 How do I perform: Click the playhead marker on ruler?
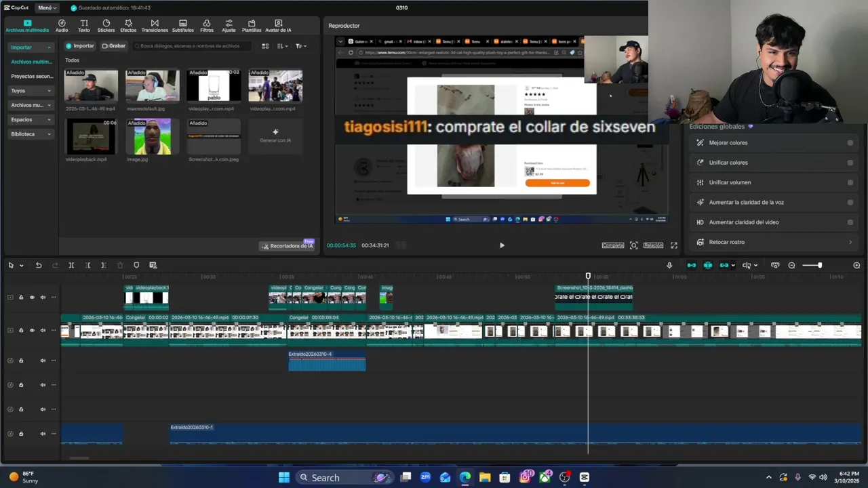point(588,276)
